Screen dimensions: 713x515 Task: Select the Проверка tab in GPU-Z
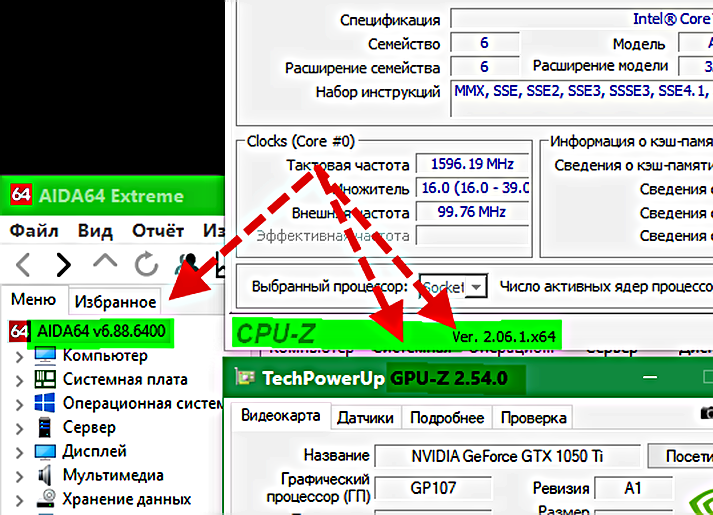tap(533, 418)
